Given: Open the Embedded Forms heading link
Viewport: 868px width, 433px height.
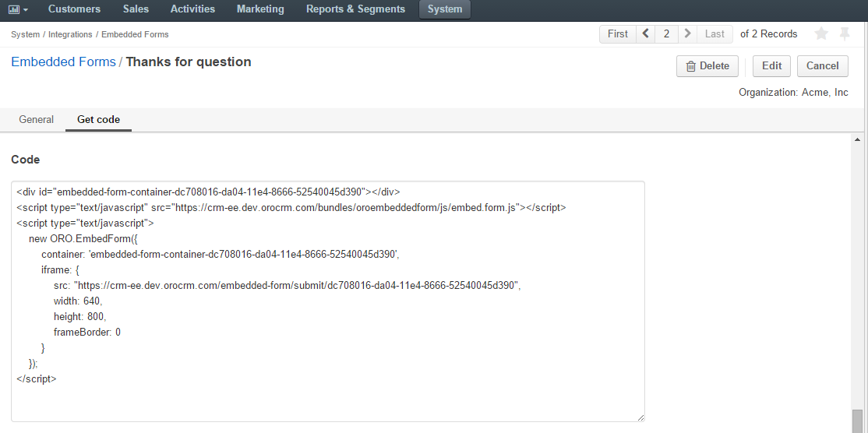Looking at the screenshot, I should coord(64,62).
